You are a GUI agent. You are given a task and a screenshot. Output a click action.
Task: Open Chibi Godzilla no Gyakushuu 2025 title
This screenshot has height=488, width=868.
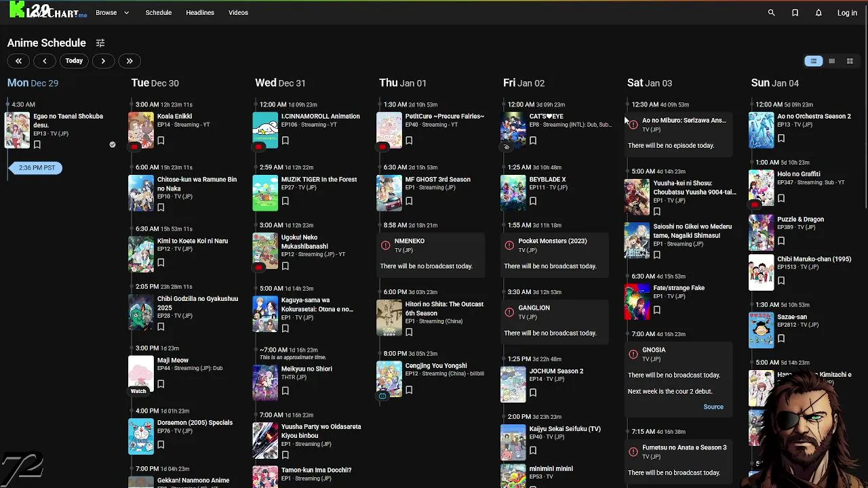point(197,303)
